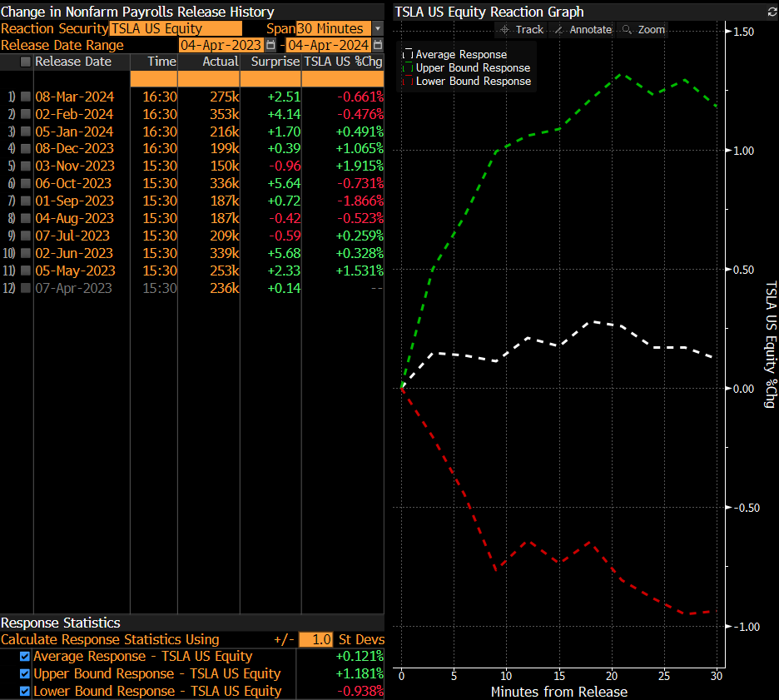Screen dimensions: 779x700
Task: Click the +0.121% average response value
Action: click(x=360, y=656)
